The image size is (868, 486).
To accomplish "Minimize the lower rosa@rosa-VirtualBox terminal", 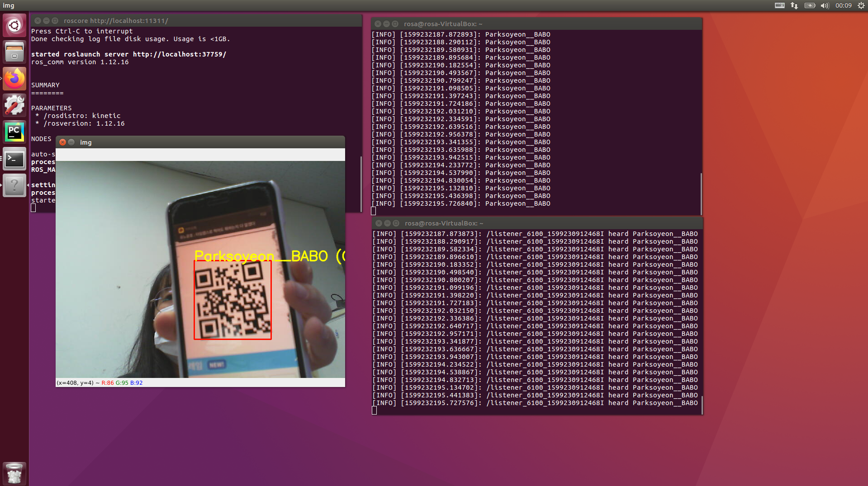I will 387,223.
